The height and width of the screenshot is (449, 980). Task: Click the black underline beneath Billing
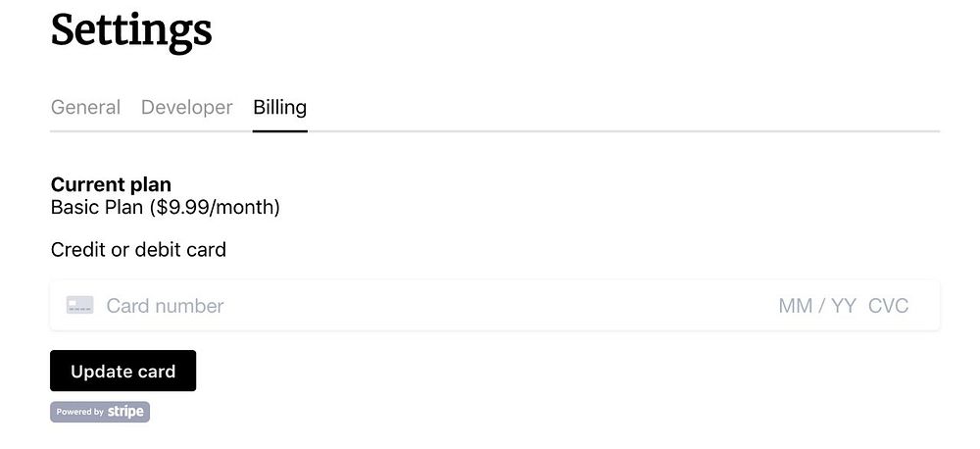[x=279, y=129]
